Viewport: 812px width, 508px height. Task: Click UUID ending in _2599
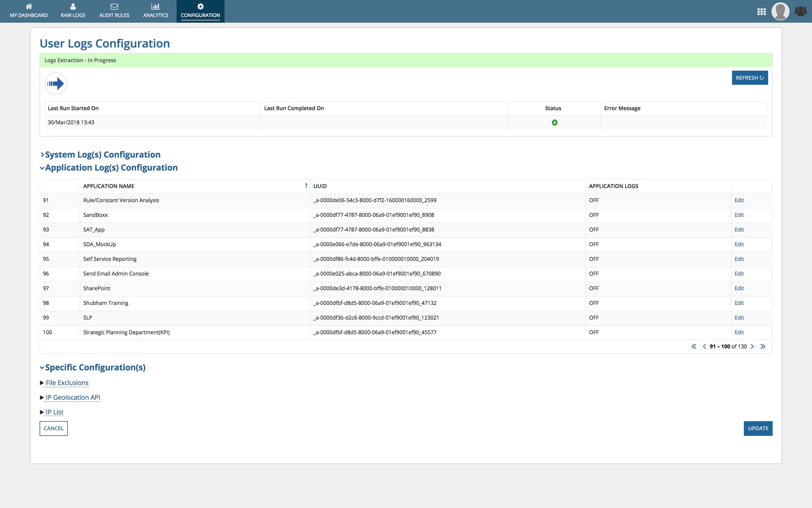(x=374, y=200)
